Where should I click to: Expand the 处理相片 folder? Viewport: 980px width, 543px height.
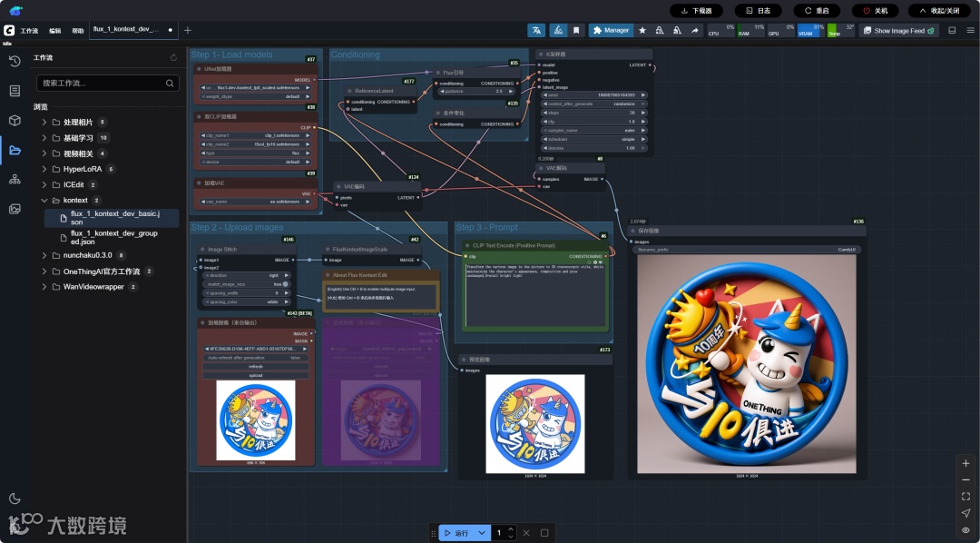tap(44, 122)
